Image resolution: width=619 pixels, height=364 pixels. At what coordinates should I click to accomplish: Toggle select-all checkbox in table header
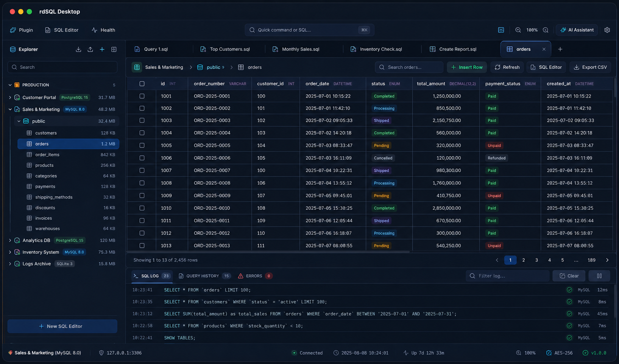[x=142, y=84]
